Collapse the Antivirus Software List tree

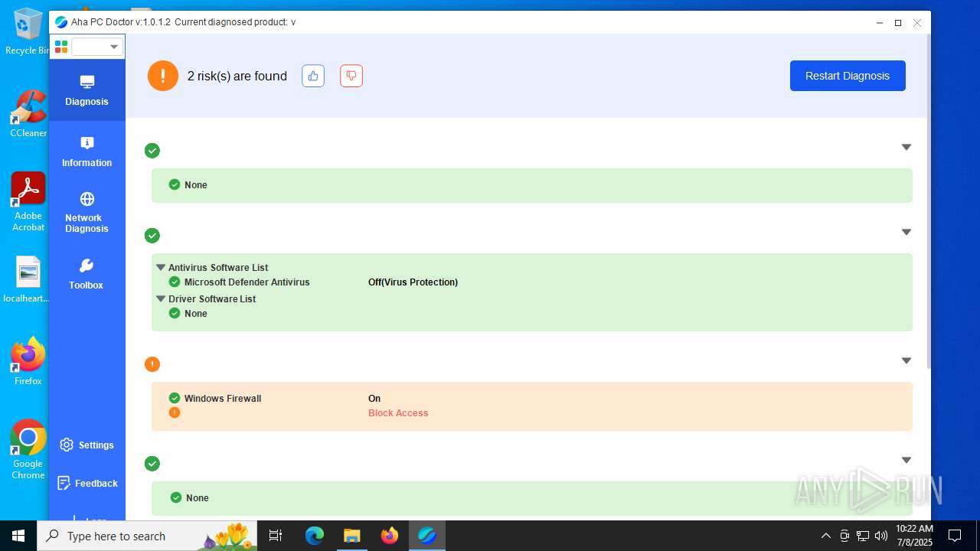(161, 268)
